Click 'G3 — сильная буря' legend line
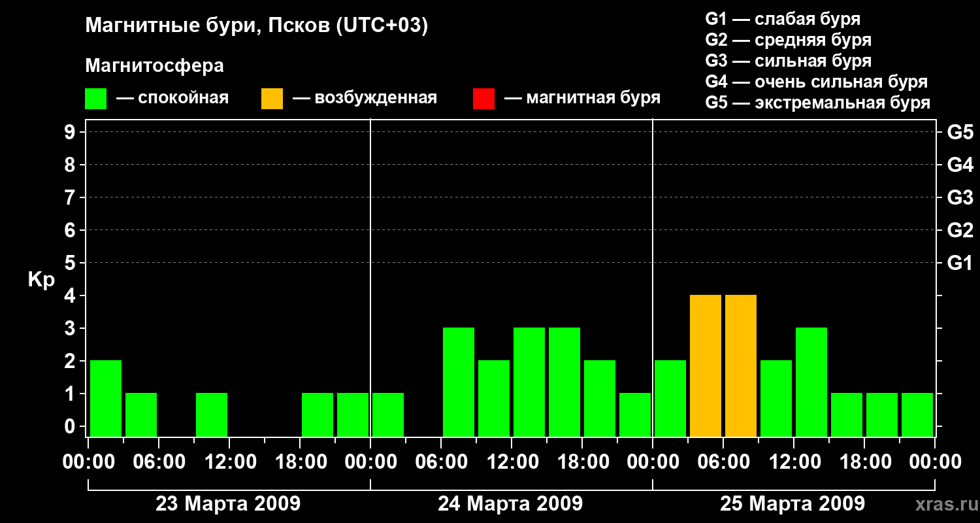Screen dimensions: 980x523 click(788, 61)
